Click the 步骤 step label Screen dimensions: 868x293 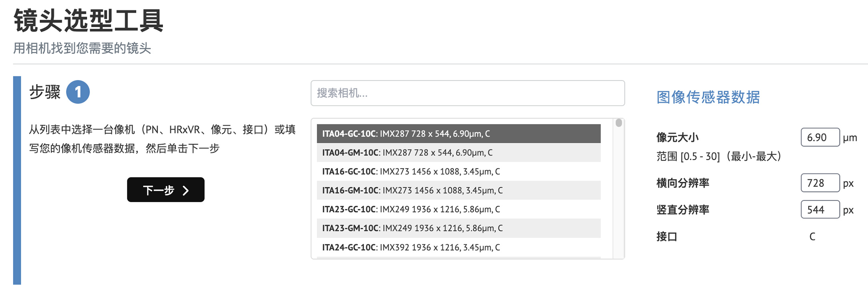point(45,92)
